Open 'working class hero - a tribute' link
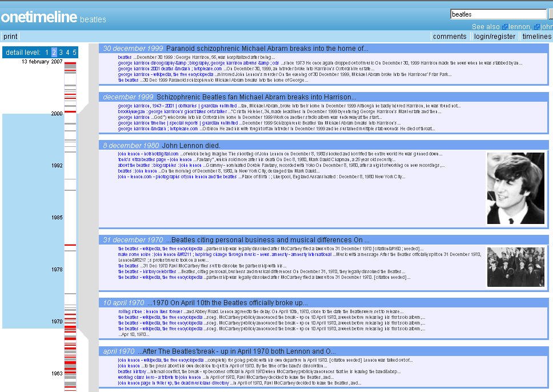This screenshot has width=553, height=392. click(159, 377)
